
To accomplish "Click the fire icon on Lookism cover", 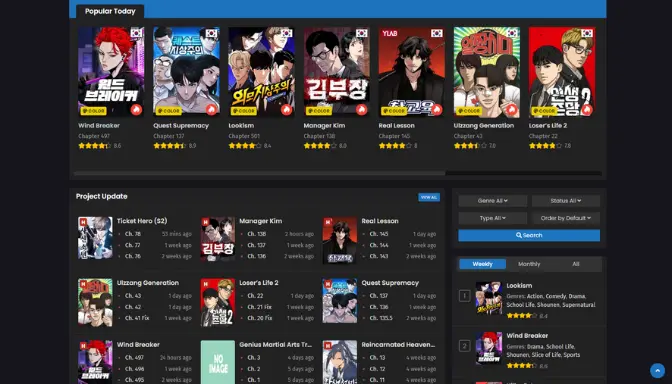I will point(286,110).
